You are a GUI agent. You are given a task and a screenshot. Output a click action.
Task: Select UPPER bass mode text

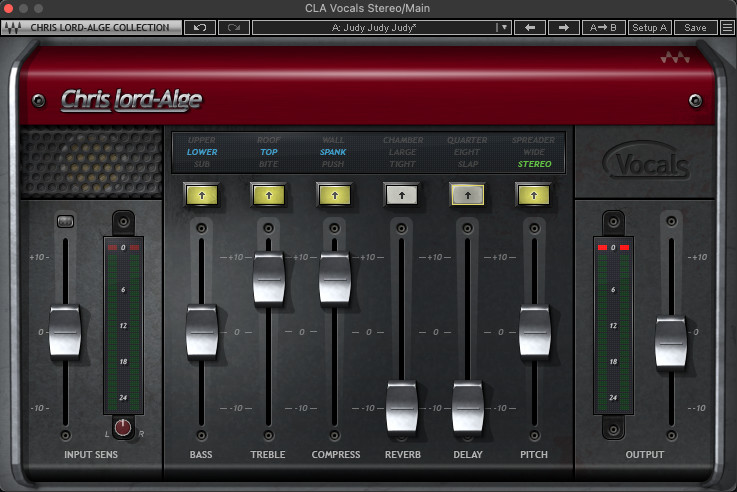[202, 140]
